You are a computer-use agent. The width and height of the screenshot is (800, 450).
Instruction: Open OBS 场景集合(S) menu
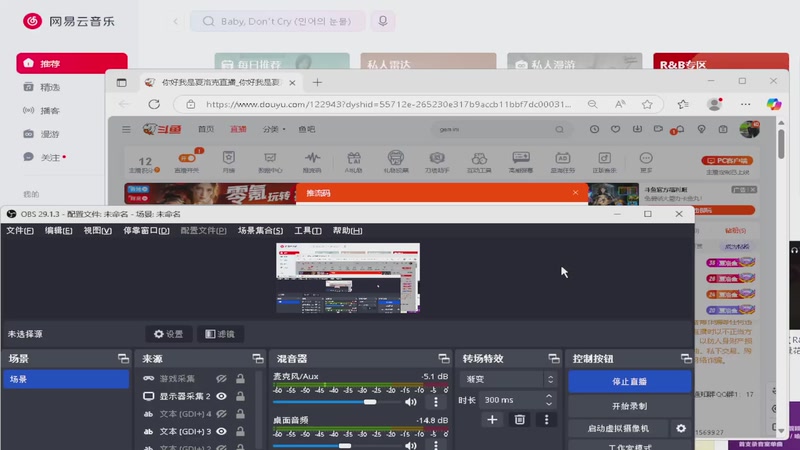(x=260, y=231)
